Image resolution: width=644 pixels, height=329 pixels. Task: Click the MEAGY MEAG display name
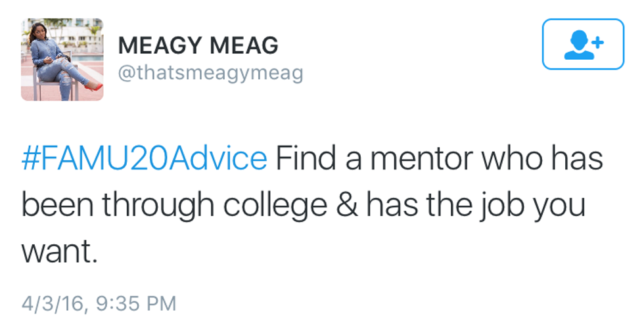point(198,45)
